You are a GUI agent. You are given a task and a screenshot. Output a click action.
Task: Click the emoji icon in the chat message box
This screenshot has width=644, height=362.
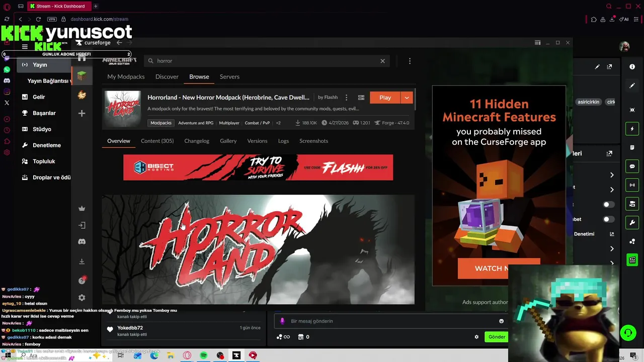(x=501, y=321)
